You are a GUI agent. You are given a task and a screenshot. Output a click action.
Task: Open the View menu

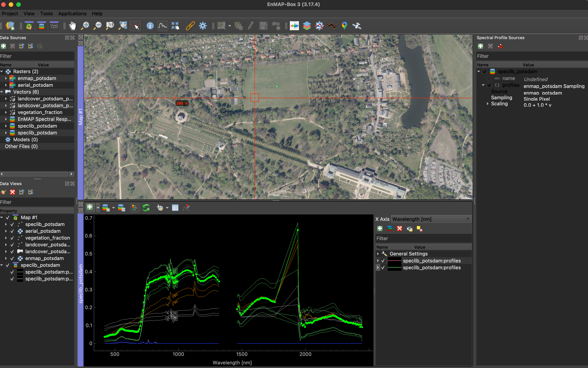click(x=29, y=14)
